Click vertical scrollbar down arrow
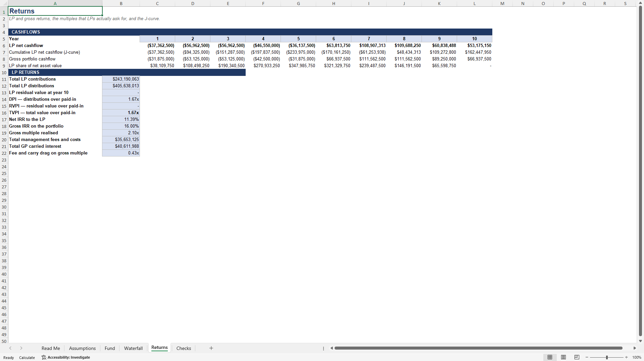 [x=640, y=341]
